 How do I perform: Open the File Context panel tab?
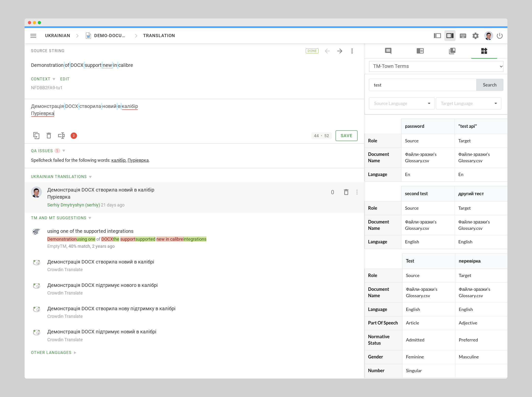[x=420, y=51]
